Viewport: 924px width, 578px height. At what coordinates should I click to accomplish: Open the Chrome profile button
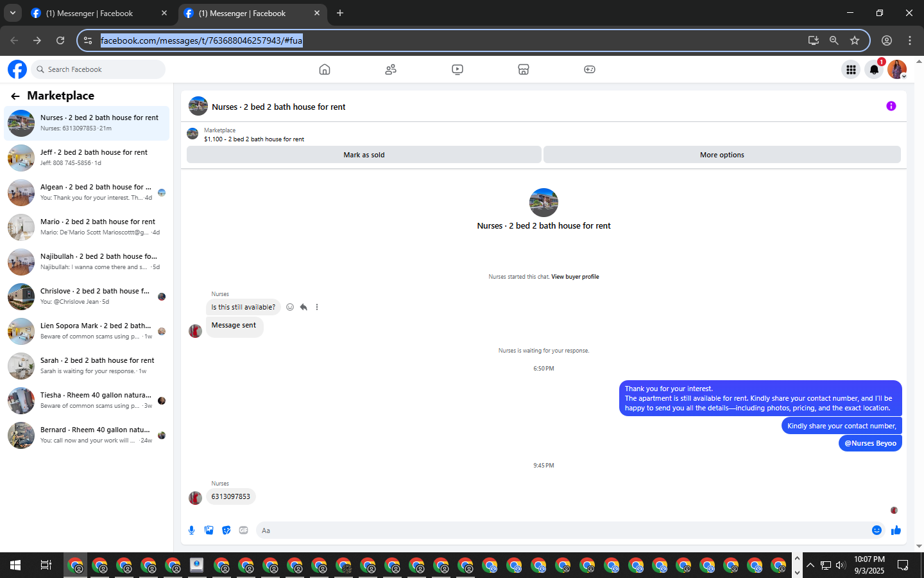(887, 40)
